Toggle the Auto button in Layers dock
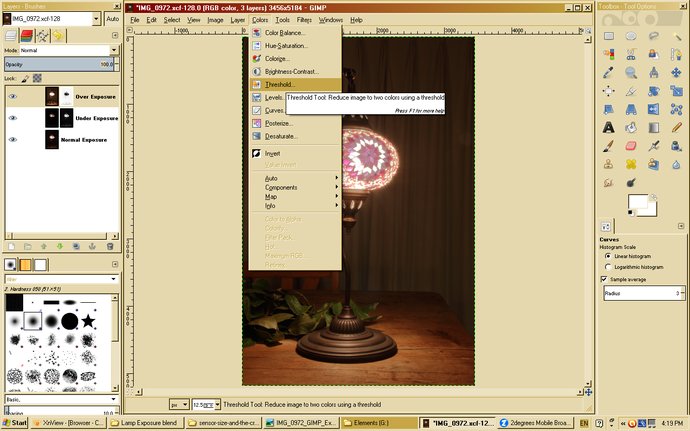 [113, 19]
